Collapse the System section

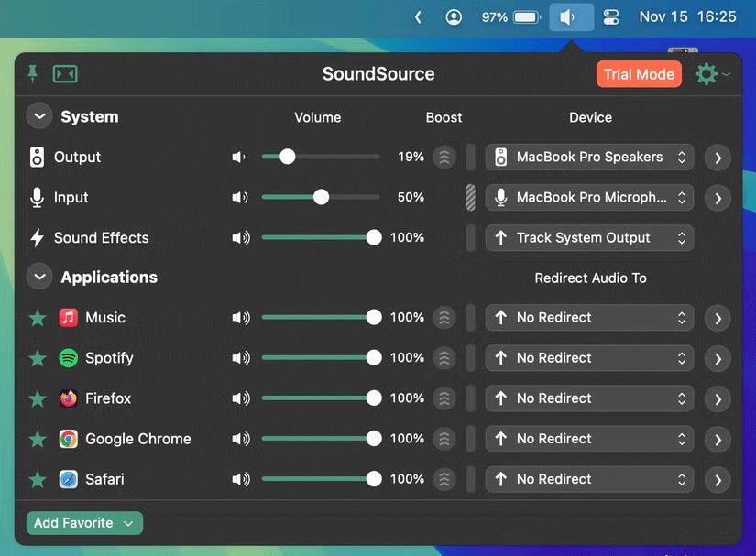click(38, 116)
